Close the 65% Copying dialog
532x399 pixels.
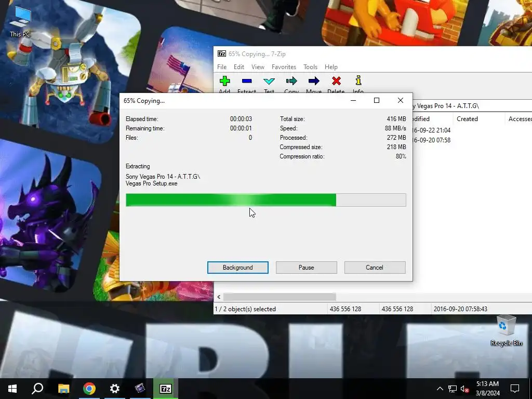pyautogui.click(x=401, y=100)
